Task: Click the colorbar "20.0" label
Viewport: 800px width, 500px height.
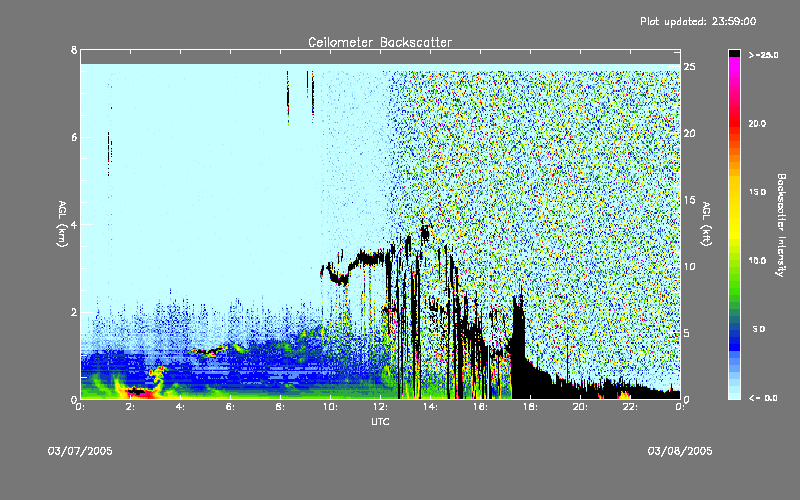Action: click(757, 123)
